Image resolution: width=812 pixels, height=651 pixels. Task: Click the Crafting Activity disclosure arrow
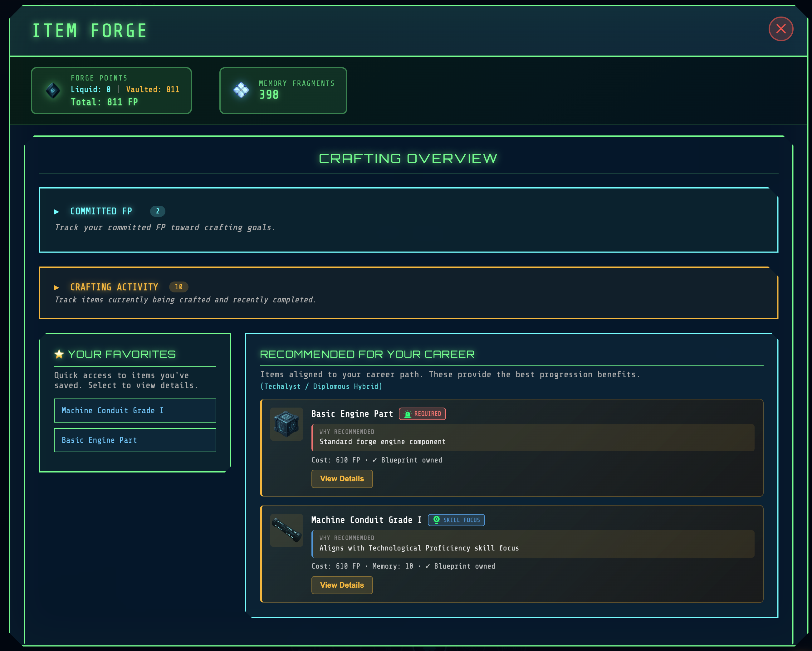point(57,287)
